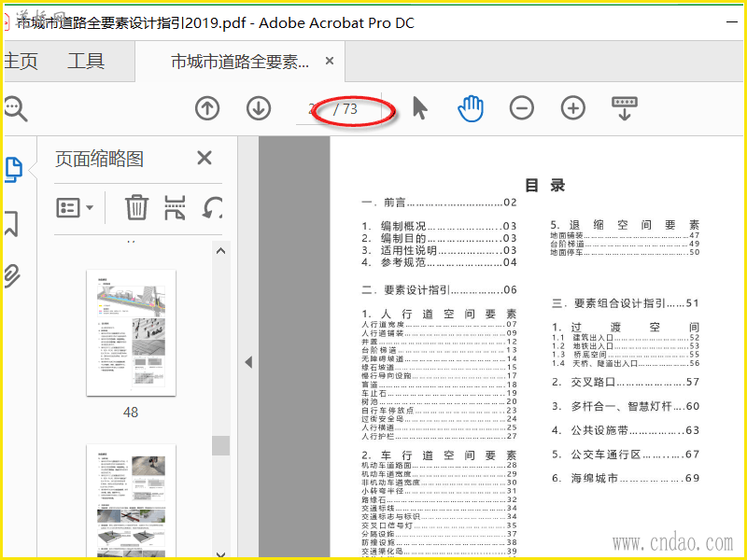Click the 地面停车 contents line
This screenshot has width=747, height=560.
pos(625,252)
